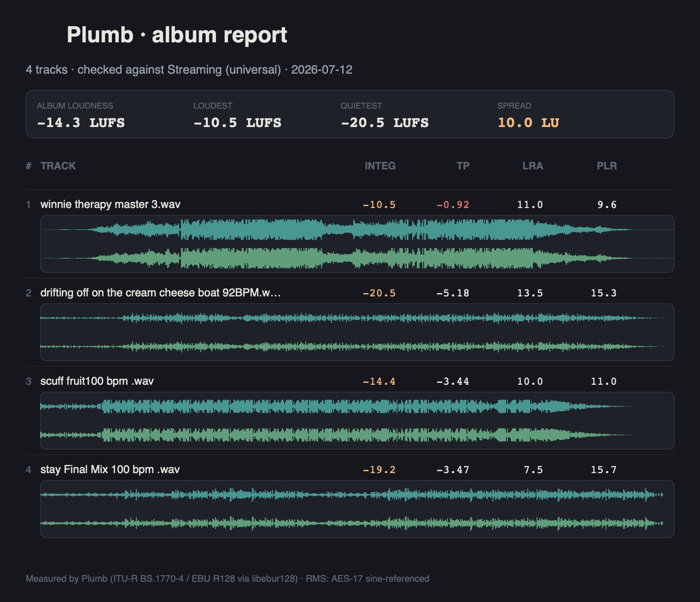The width and height of the screenshot is (700, 602).
Task: Click the TRACK column header
Action: [x=58, y=166]
